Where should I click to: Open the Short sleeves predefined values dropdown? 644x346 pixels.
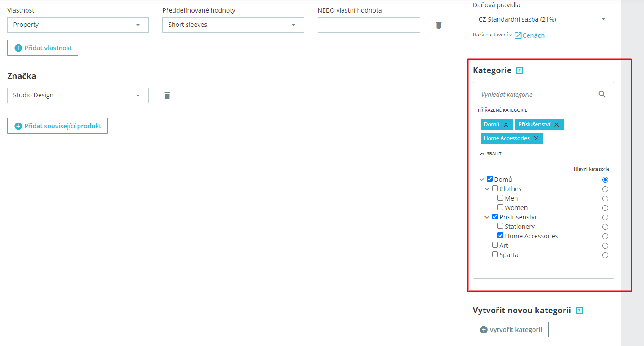click(233, 25)
